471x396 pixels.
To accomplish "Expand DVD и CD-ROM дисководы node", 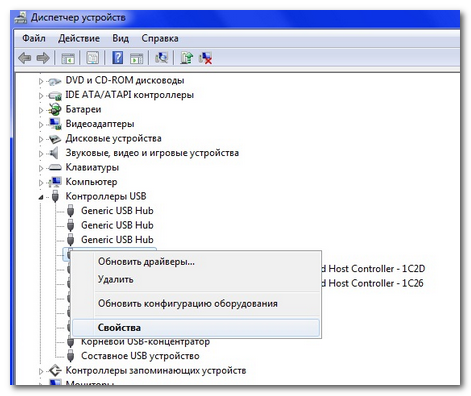I will pos(41,81).
